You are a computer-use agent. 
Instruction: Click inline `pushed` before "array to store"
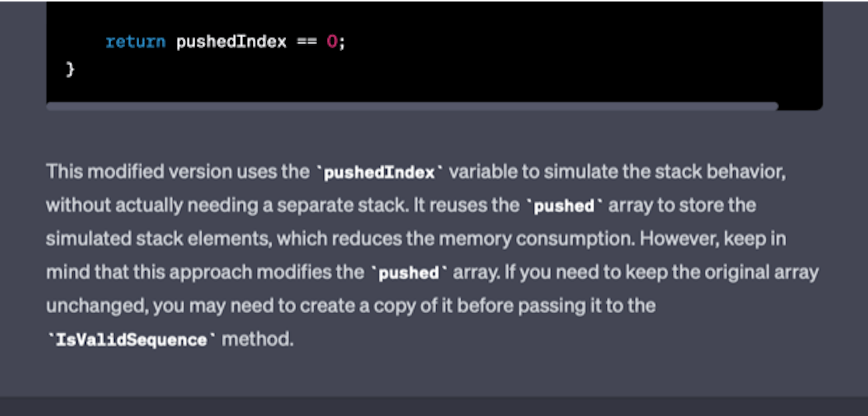(x=564, y=206)
